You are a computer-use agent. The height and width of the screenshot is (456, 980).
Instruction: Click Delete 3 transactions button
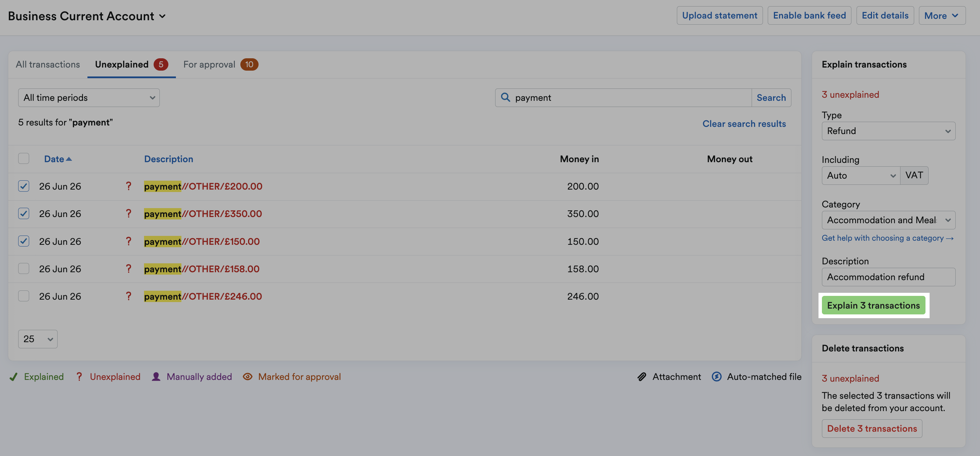(x=872, y=428)
